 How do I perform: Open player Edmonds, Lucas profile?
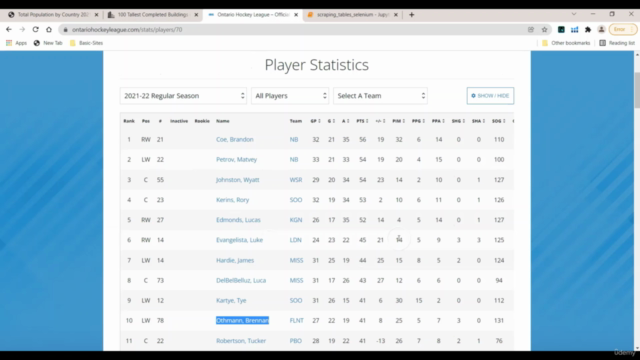[238, 220]
